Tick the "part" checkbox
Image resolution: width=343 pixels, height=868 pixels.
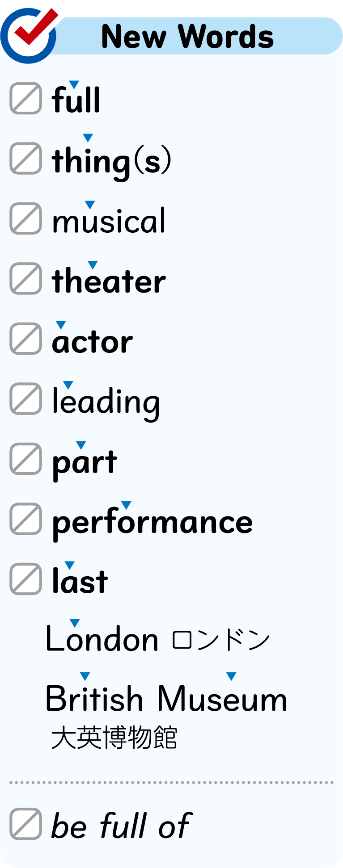click(26, 459)
